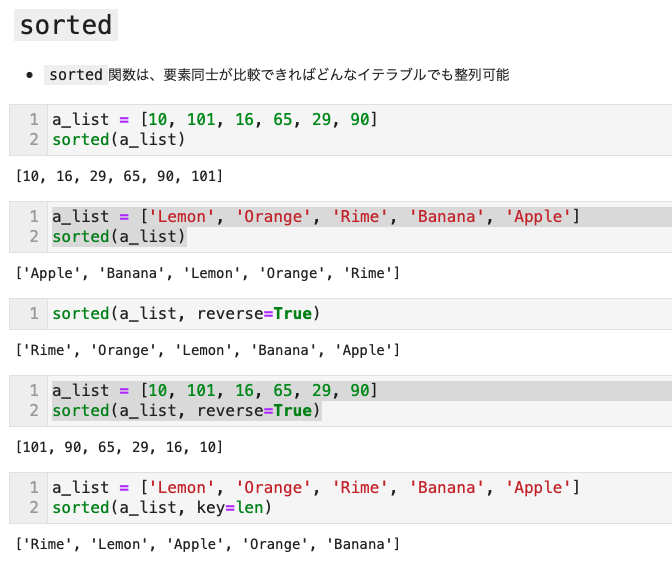Screen dimensions: 672x563
Task: Click the output list starting with 'Apple', 'Banana'
Action: click(x=208, y=273)
